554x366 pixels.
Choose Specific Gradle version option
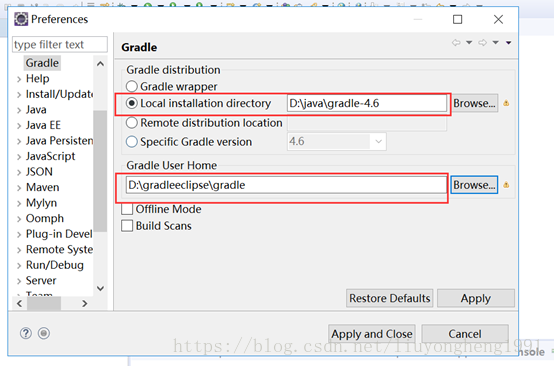pos(132,142)
